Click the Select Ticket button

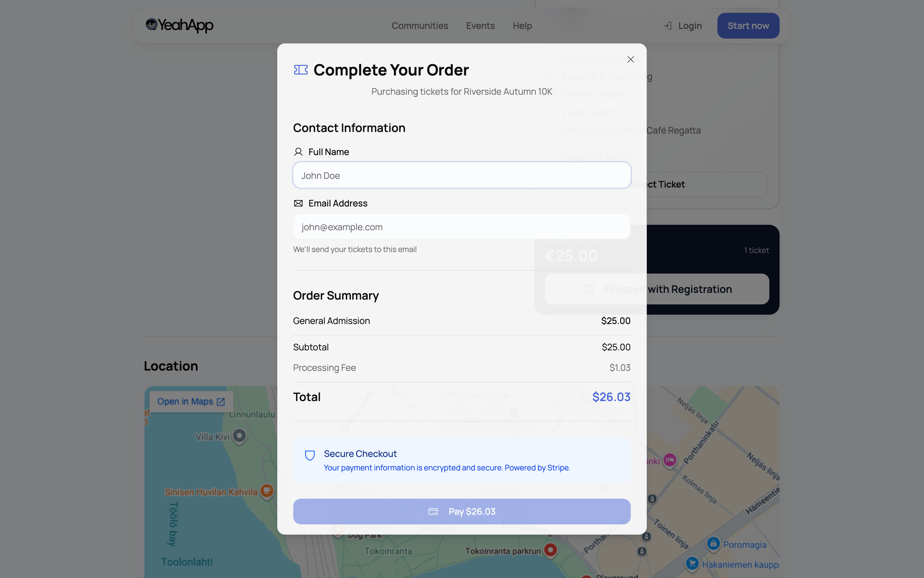[657, 184]
